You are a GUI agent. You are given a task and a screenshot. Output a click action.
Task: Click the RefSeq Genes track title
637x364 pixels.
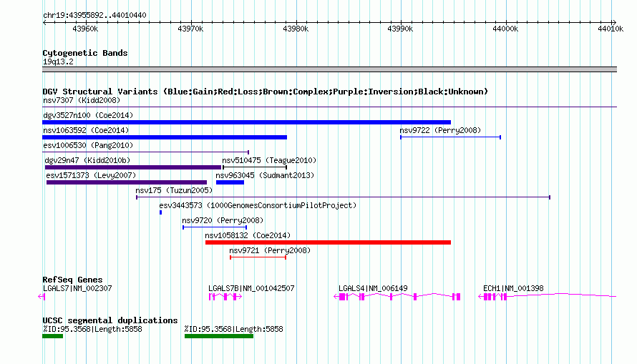[x=72, y=280]
